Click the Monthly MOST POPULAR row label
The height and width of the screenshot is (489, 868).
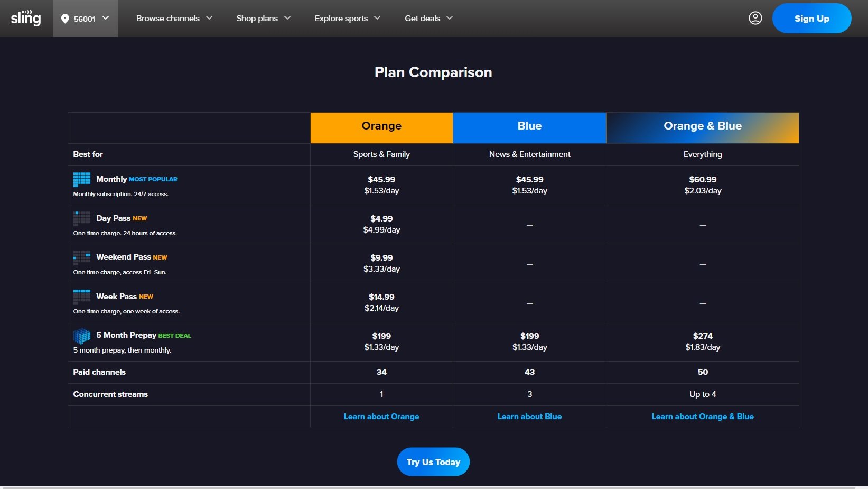point(136,179)
